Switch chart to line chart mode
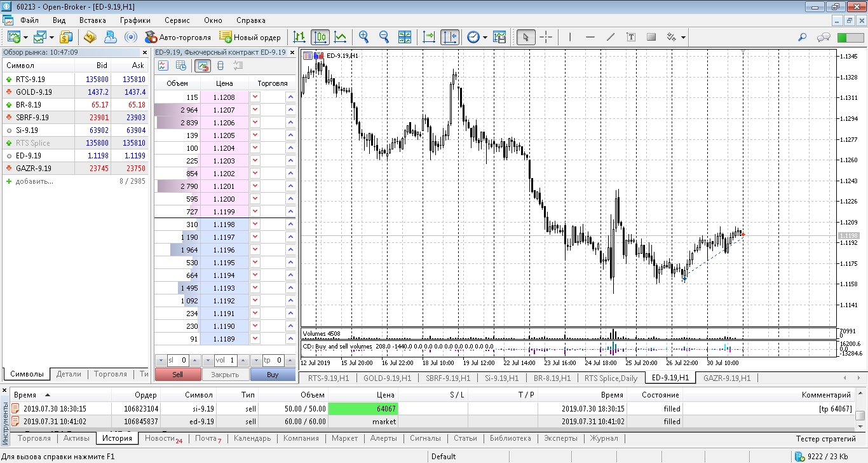This screenshot has width=868, height=463. pyautogui.click(x=341, y=37)
